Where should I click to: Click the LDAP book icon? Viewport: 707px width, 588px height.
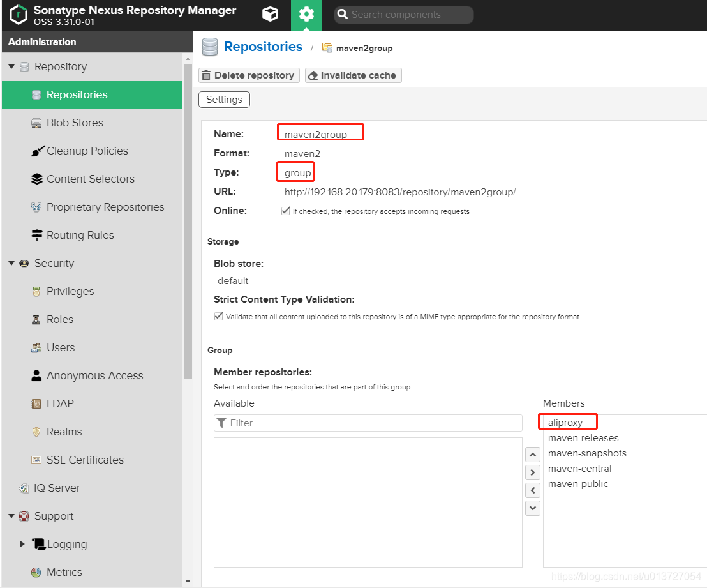[x=36, y=404]
